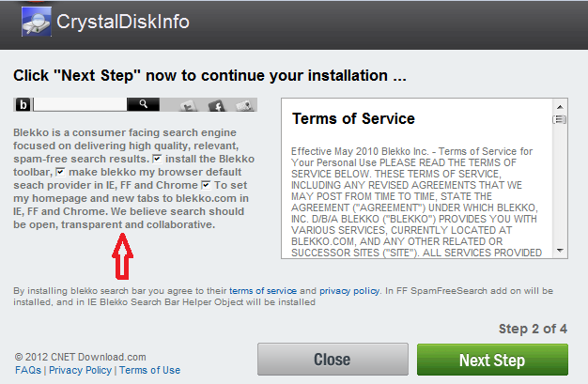Click the toolbar search magnifier button
The height and width of the screenshot is (384, 588).
[x=144, y=105]
